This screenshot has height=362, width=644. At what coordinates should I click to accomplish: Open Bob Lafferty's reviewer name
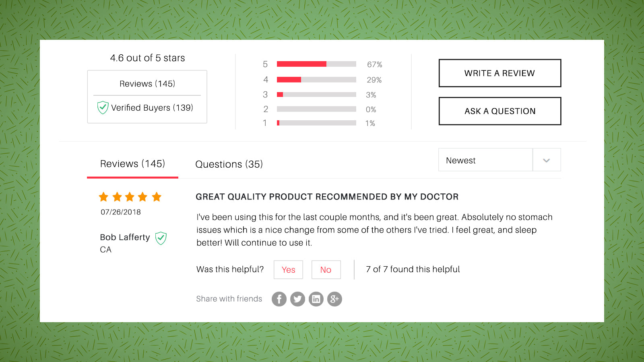tap(124, 237)
